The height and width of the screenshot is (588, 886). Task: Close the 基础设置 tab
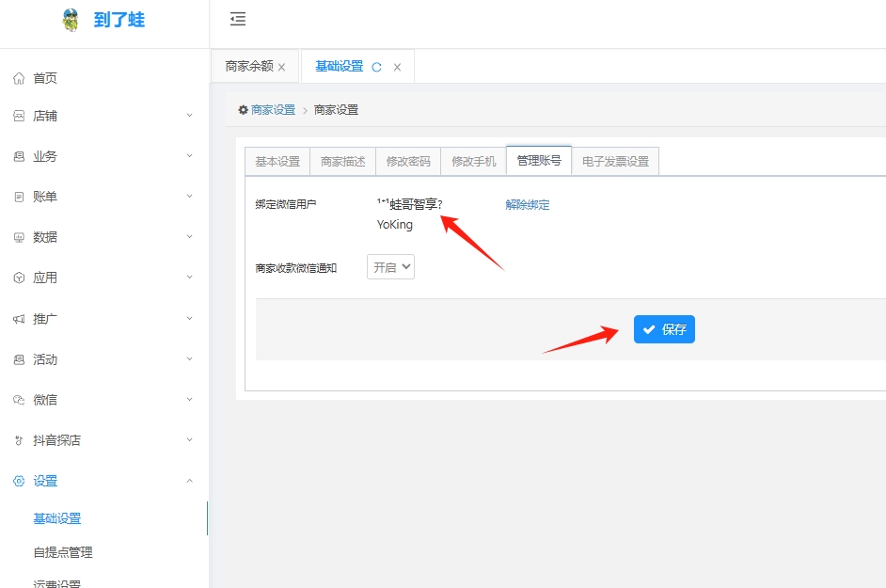coord(397,68)
